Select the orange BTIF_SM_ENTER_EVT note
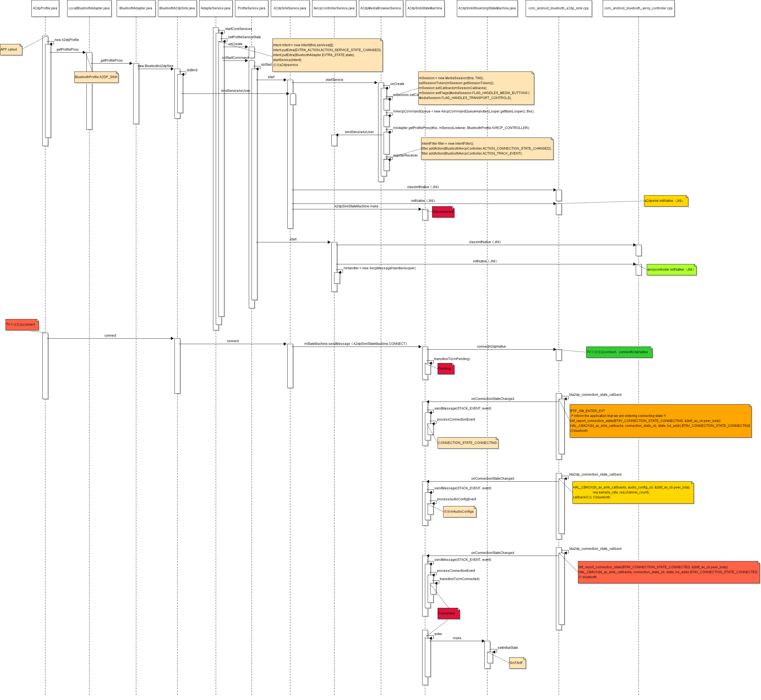This screenshot has width=761, height=700. tap(660, 421)
